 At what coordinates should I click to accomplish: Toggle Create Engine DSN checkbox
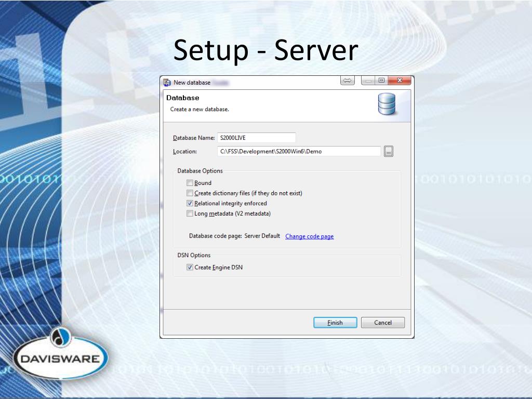point(190,268)
